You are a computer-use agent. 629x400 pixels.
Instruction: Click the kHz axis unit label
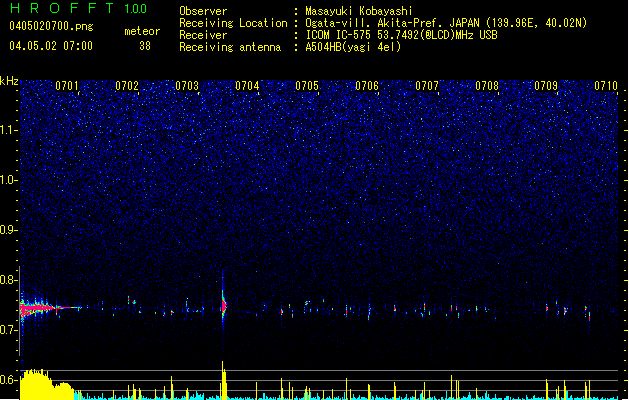[9, 81]
